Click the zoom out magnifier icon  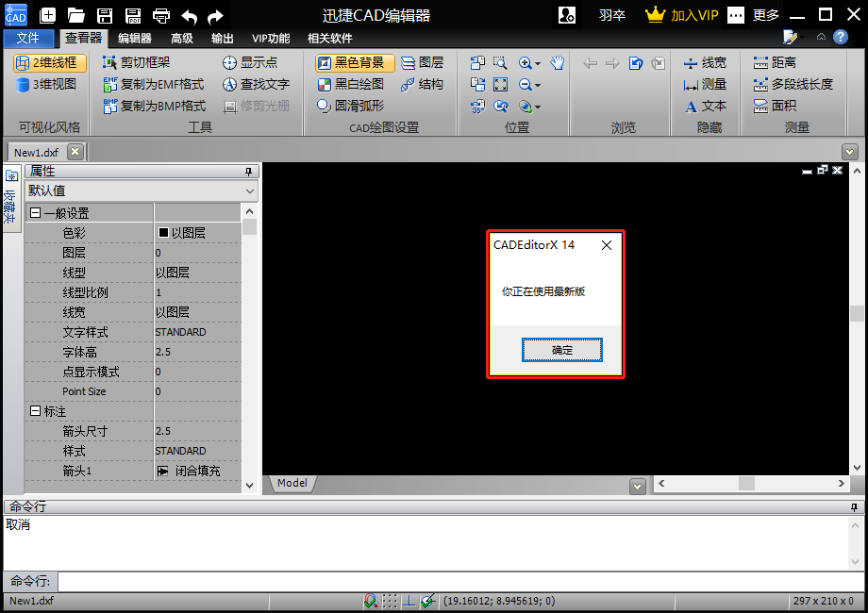pos(525,84)
